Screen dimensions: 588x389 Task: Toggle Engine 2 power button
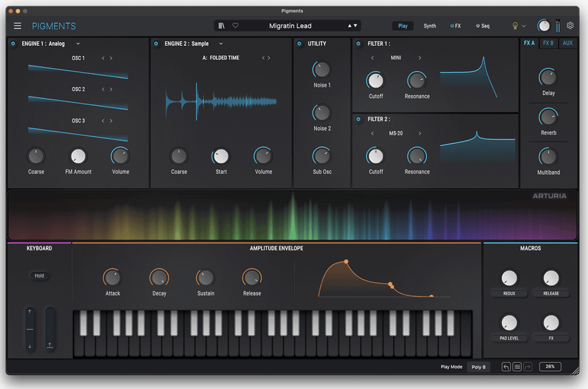(x=156, y=43)
